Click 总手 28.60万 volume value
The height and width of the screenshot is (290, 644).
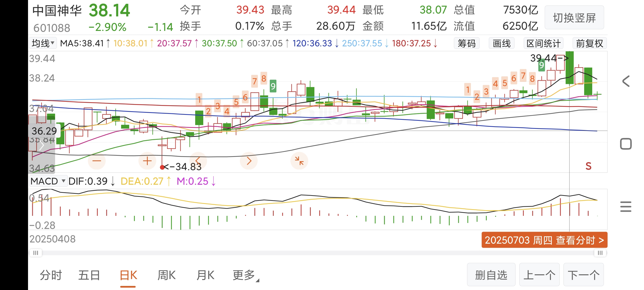point(336,26)
